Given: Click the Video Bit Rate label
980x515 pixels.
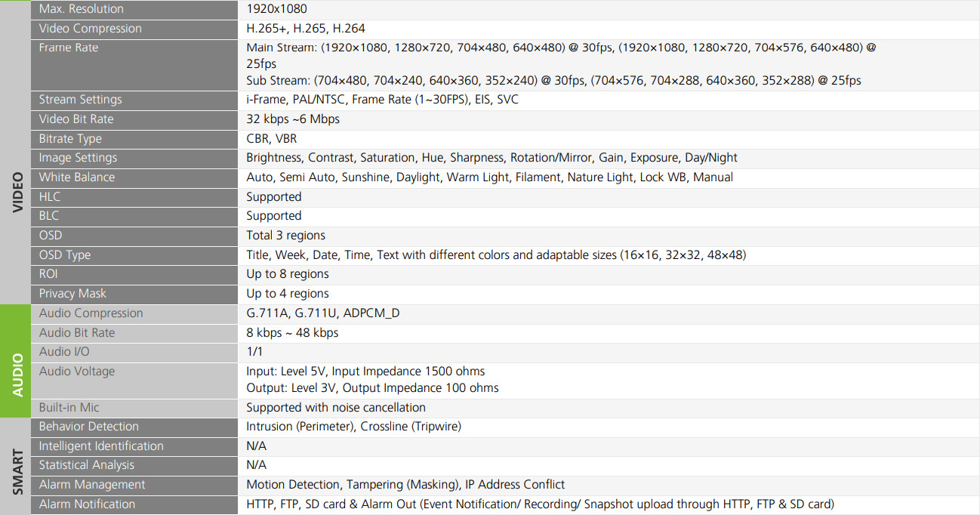Looking at the screenshot, I should [x=76, y=119].
